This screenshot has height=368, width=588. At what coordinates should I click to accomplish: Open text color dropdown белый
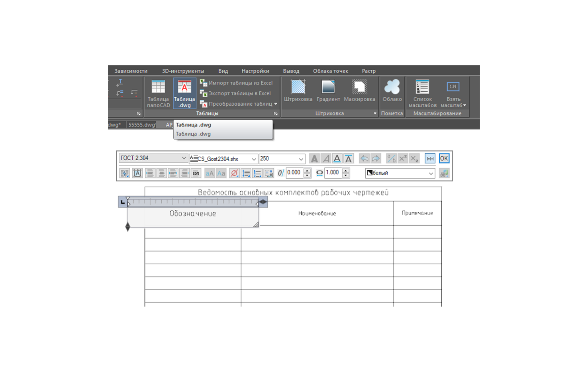coord(400,173)
